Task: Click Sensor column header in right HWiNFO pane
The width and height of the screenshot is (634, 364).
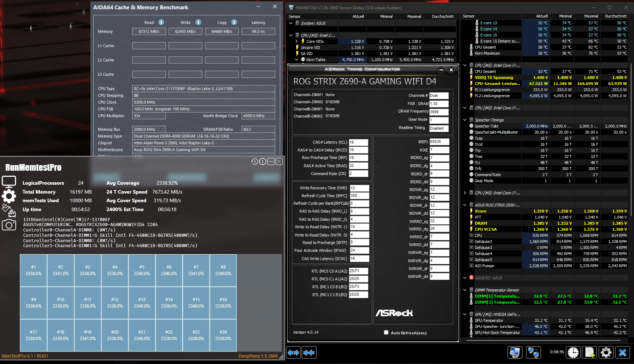Action: (491, 16)
